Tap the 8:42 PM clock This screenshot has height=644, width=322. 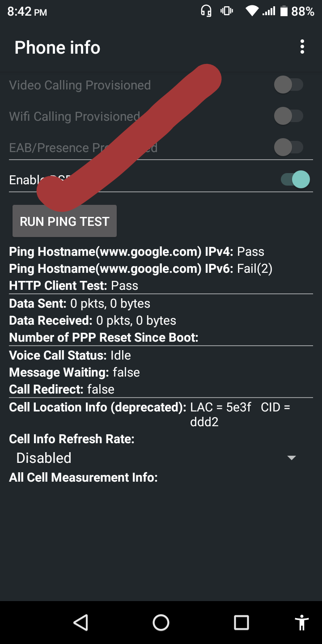coord(27,12)
